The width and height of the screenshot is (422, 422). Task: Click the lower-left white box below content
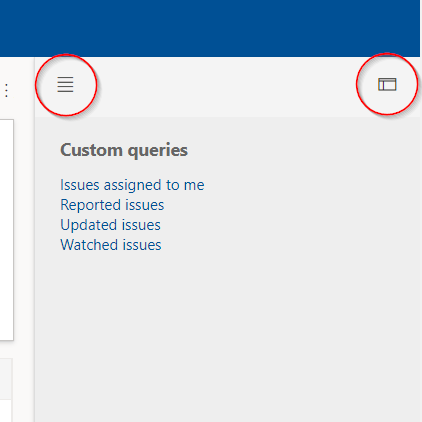[x=6, y=411]
